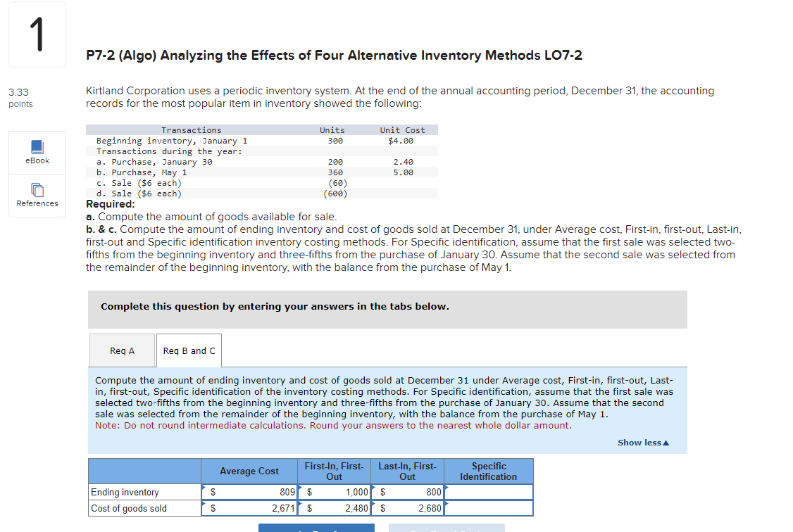This screenshot has width=793, height=532.
Task: Click the empty Specific Identification ending inventory field
Action: [x=489, y=492]
